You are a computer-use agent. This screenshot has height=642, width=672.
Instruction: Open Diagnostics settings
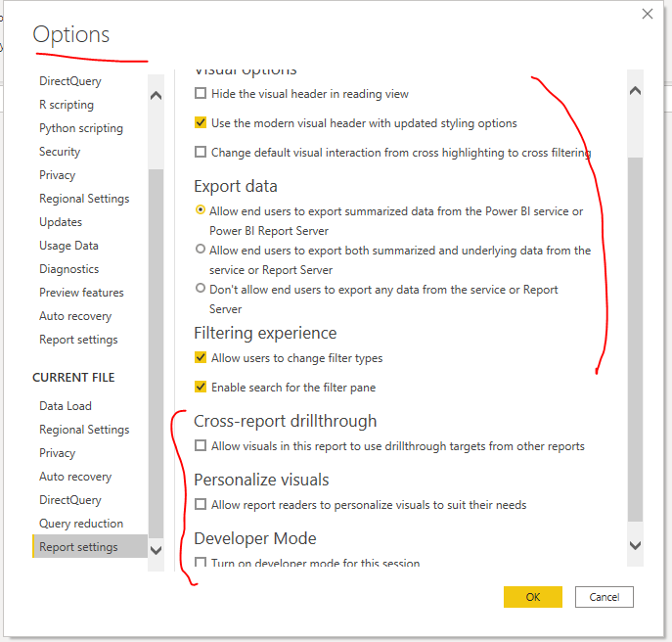click(69, 269)
